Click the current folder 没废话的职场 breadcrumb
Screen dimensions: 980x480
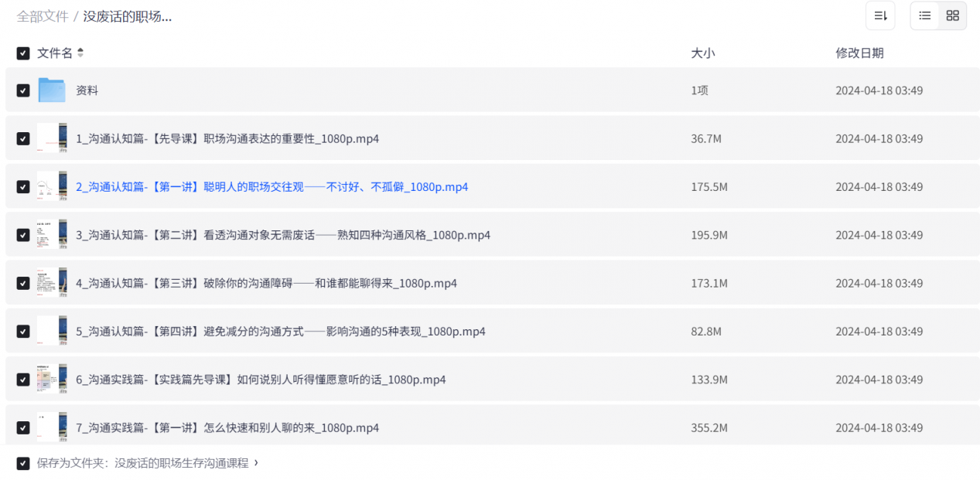pos(127,16)
